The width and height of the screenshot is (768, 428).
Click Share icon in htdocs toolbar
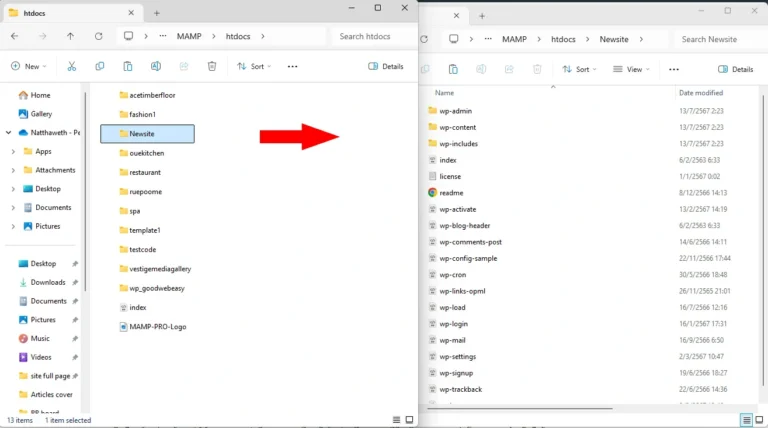tap(184, 66)
